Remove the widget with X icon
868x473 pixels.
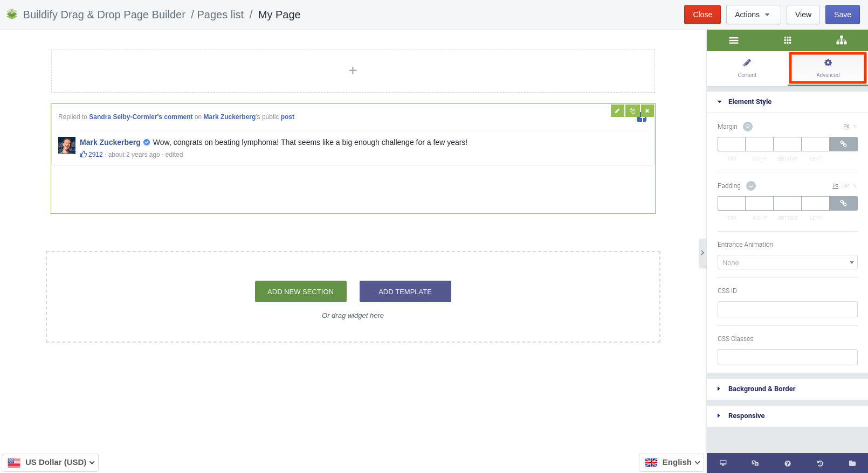647,110
